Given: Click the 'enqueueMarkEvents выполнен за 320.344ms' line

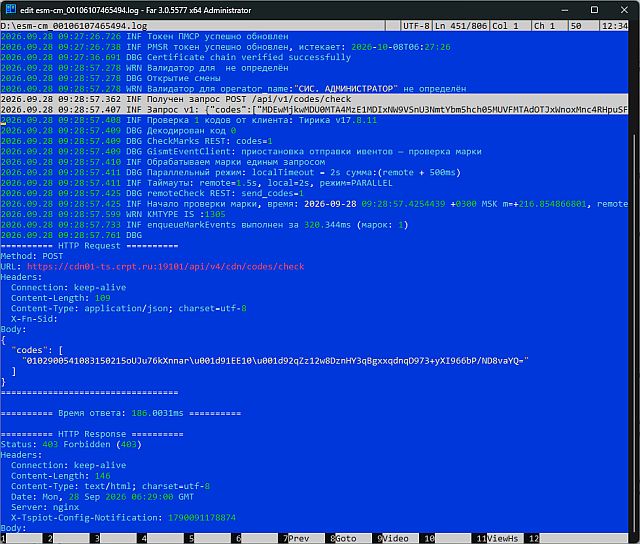Looking at the screenshot, I should coord(204,225).
